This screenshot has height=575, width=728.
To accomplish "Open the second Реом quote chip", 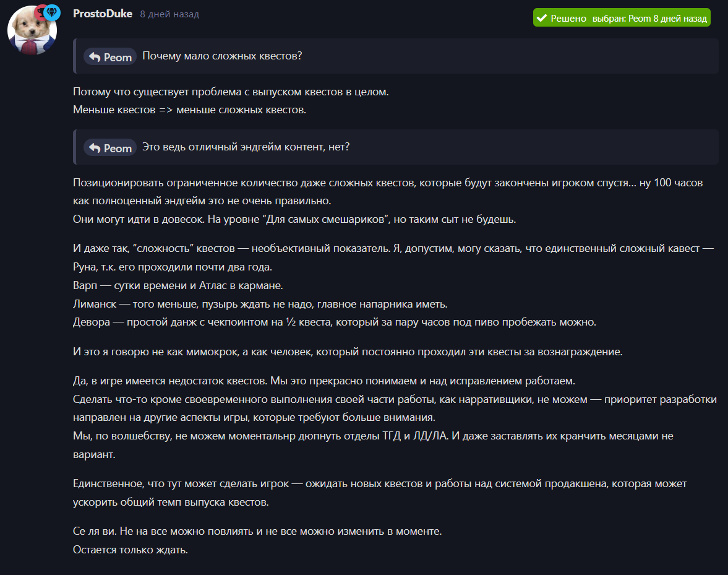I will [110, 148].
